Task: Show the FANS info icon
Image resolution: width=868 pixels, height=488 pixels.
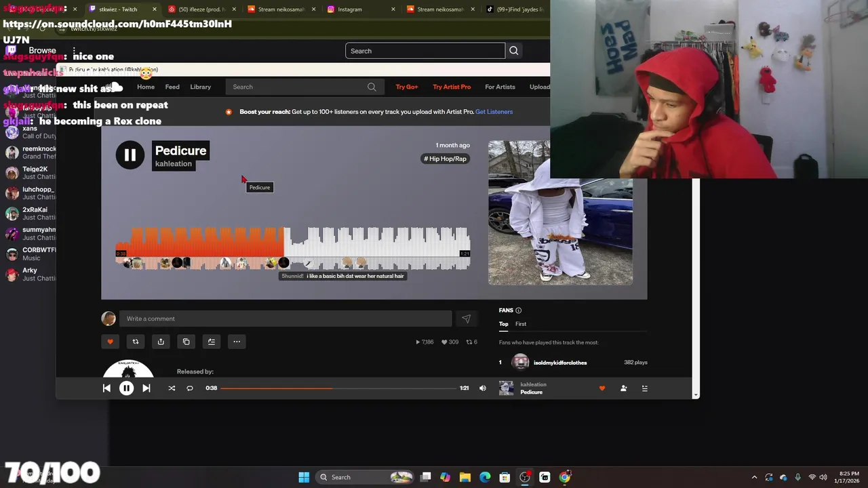Action: [x=518, y=310]
